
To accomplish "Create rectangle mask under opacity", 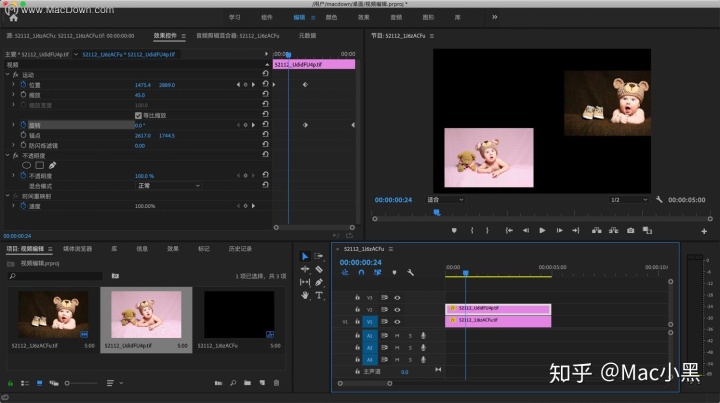I will point(40,165).
